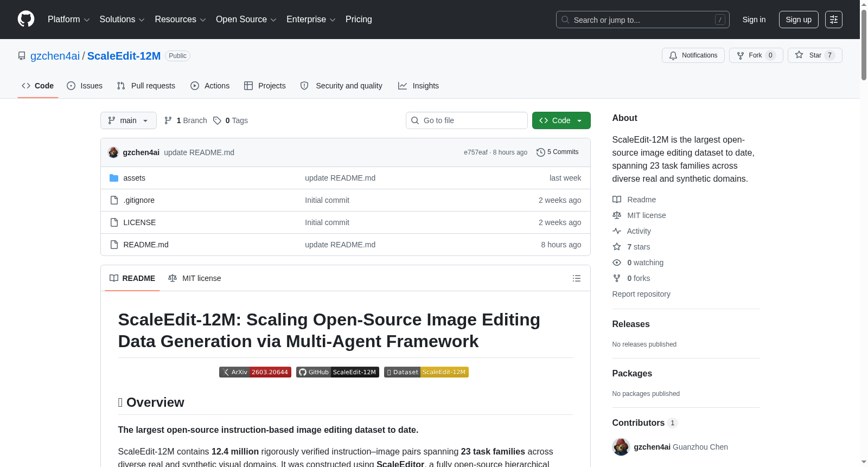
Task: Click the ArXiv 2603.20644 badge
Action: point(255,372)
